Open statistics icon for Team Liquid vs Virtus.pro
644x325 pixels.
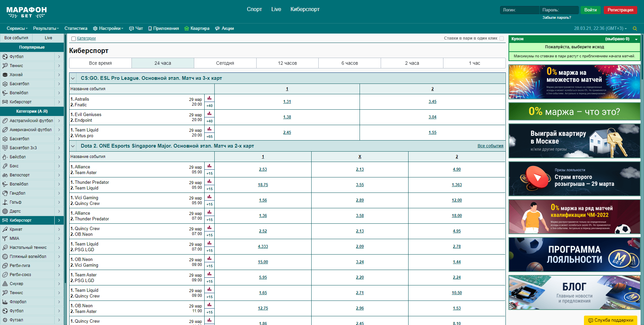click(x=209, y=129)
